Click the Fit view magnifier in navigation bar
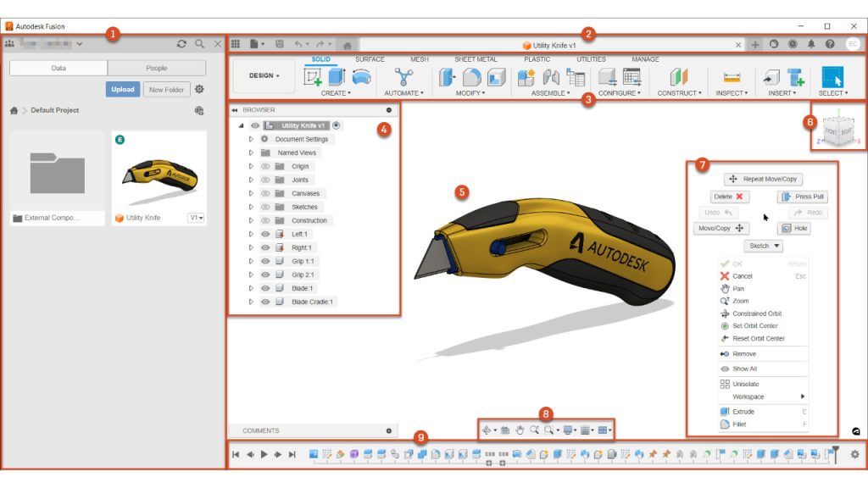 549,430
